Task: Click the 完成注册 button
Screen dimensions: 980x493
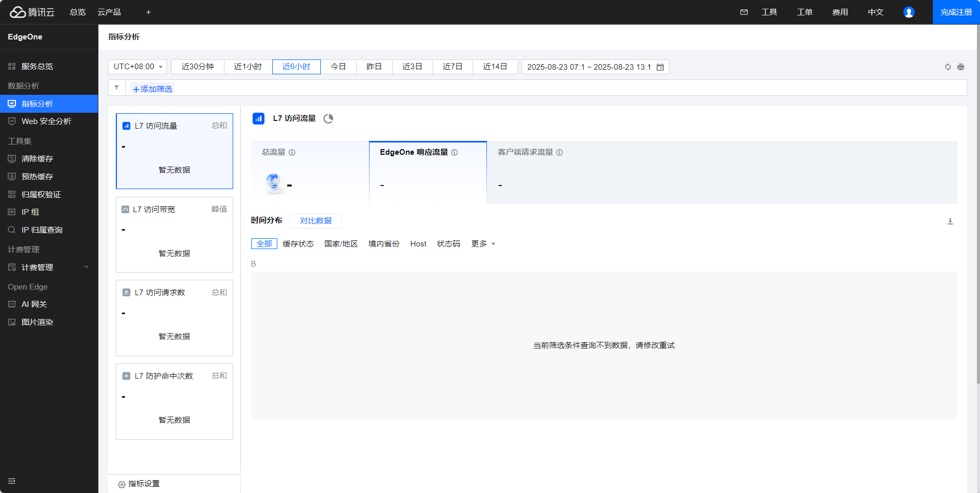Action: coord(956,12)
